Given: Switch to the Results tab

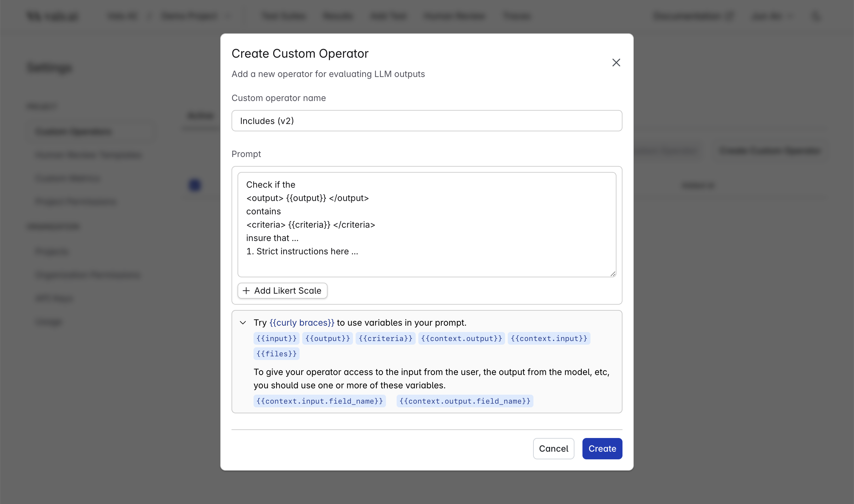Looking at the screenshot, I should 338,16.
